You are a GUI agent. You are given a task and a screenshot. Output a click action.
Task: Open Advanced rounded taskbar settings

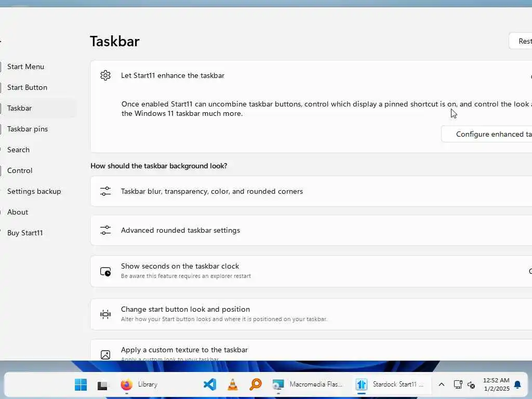pyautogui.click(x=311, y=230)
